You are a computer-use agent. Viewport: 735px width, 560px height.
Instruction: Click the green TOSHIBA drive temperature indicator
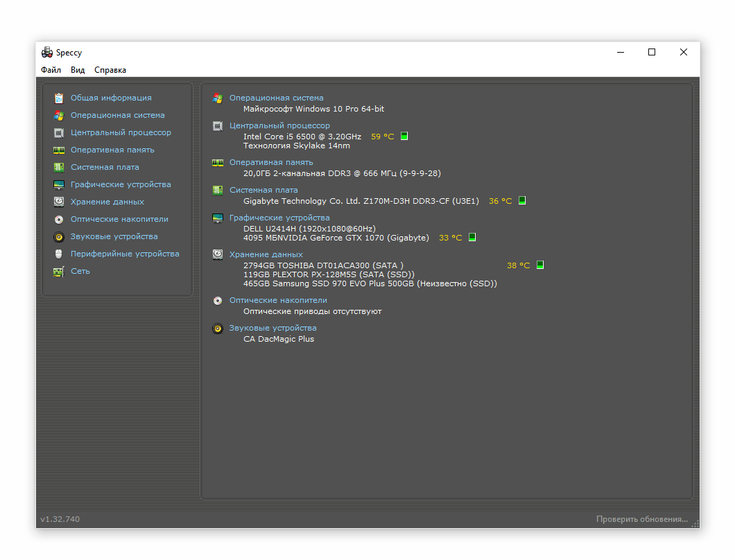coord(540,265)
